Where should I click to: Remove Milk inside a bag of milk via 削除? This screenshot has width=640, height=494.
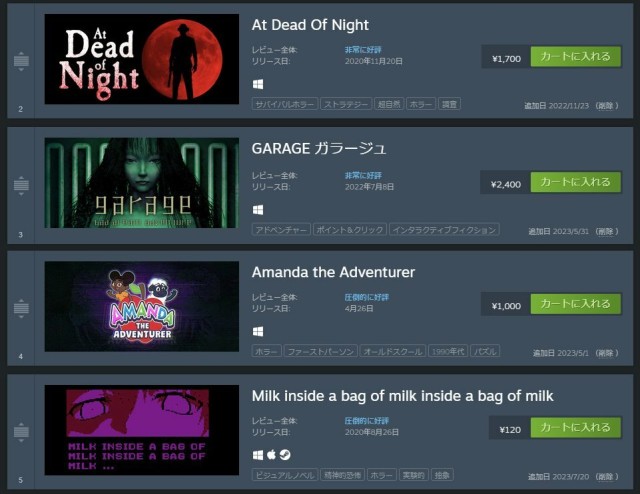point(607,476)
